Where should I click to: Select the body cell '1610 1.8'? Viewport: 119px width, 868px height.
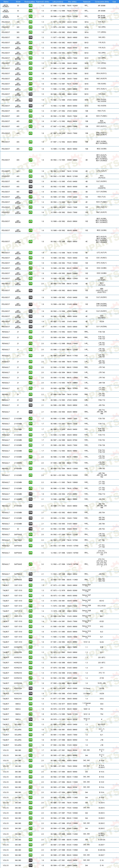(87, 714)
